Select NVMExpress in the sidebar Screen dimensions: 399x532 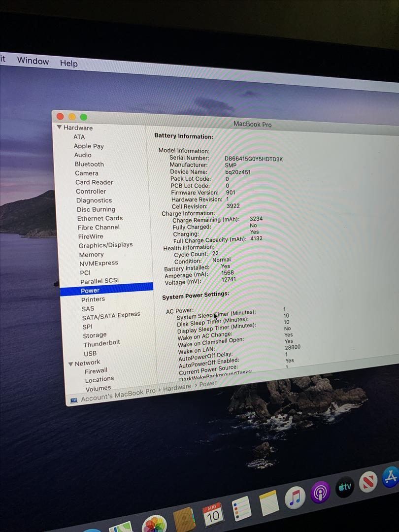tap(99, 263)
